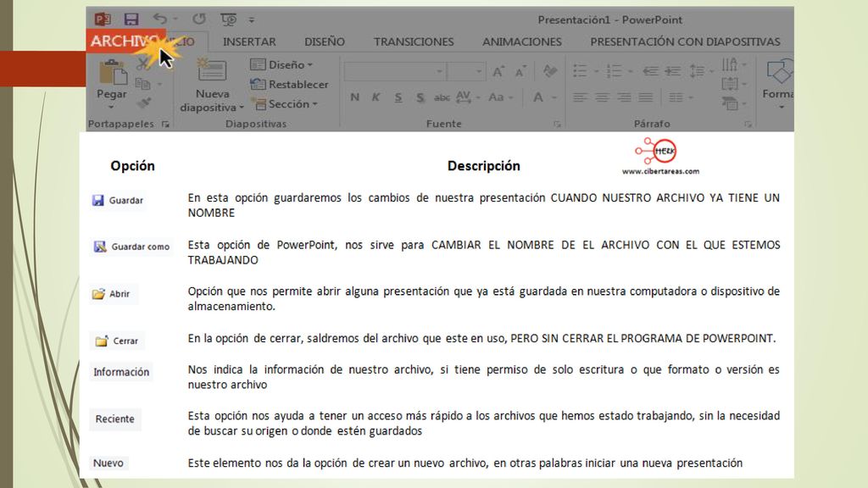Click the Reciente option
This screenshot has width=868, height=488.
pyautogui.click(x=114, y=419)
